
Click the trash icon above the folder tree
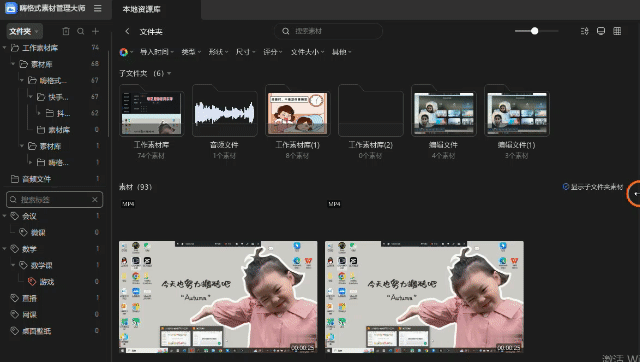(66, 31)
